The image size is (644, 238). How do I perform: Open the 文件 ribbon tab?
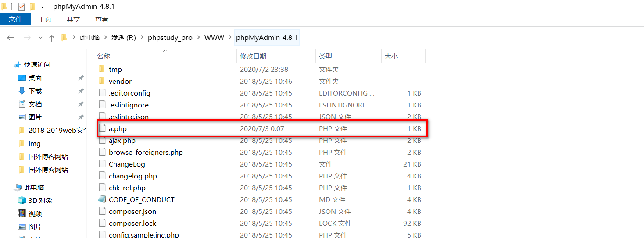coord(15,19)
